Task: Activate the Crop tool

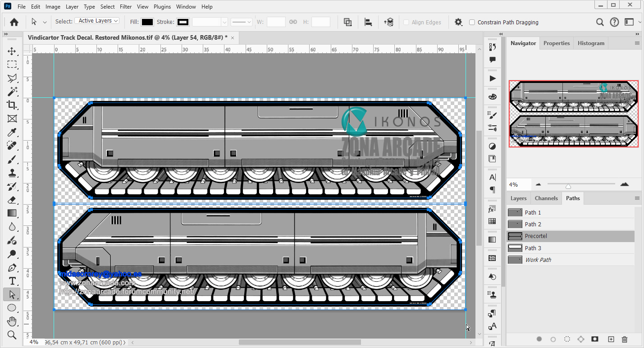Action: pyautogui.click(x=12, y=105)
